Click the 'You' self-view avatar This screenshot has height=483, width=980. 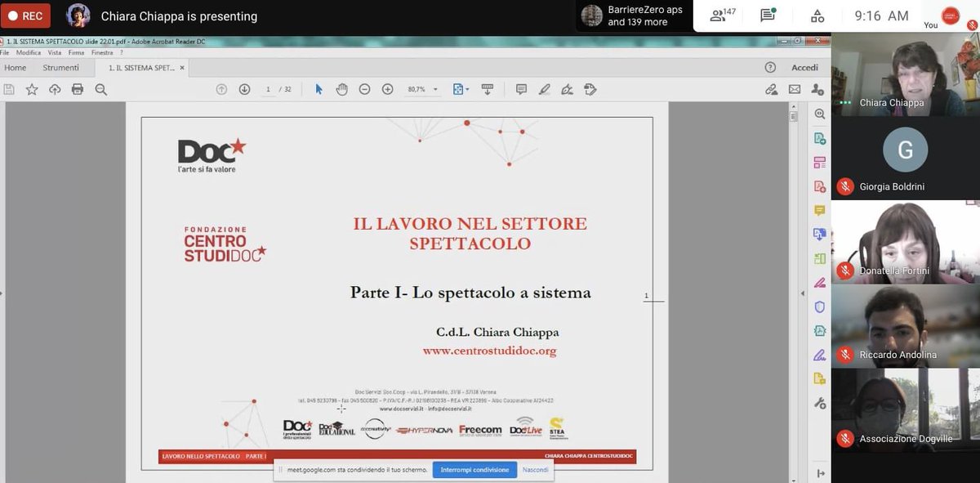click(951, 16)
